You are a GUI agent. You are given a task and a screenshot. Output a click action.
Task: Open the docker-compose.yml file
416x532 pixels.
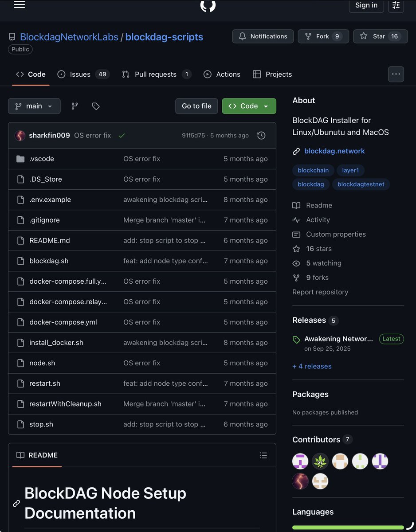[63, 322]
